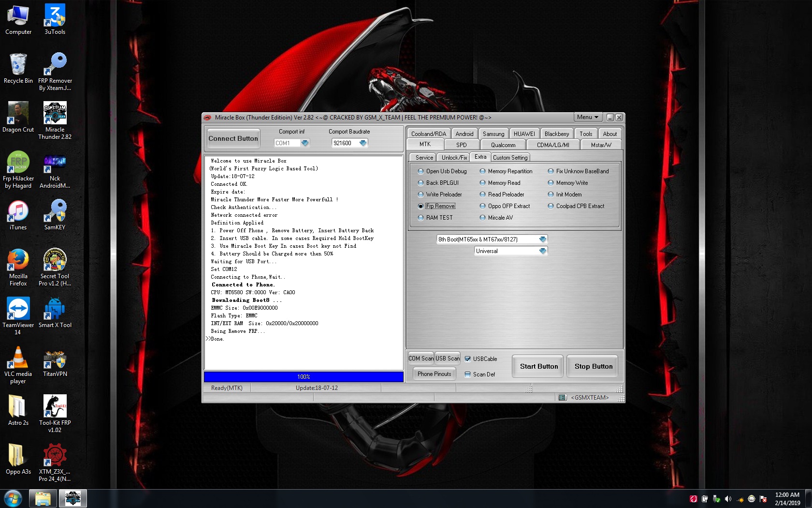
Task: Select the SamKEY desktop shortcut
Action: (55, 215)
